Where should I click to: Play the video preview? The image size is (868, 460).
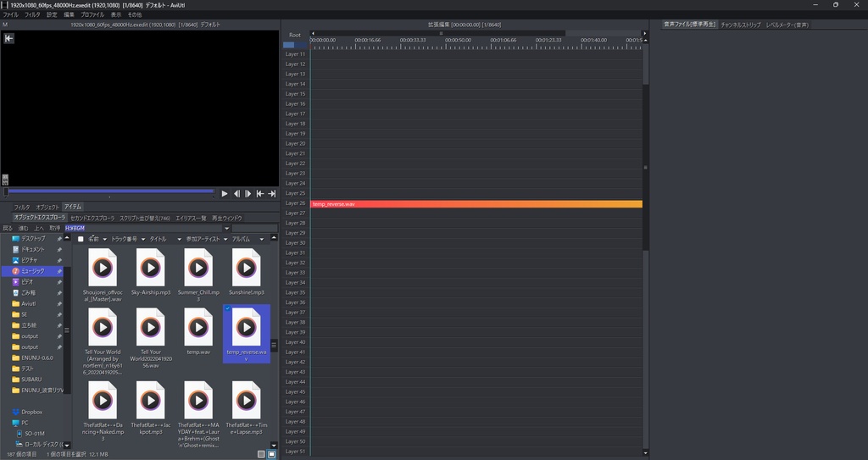point(224,194)
